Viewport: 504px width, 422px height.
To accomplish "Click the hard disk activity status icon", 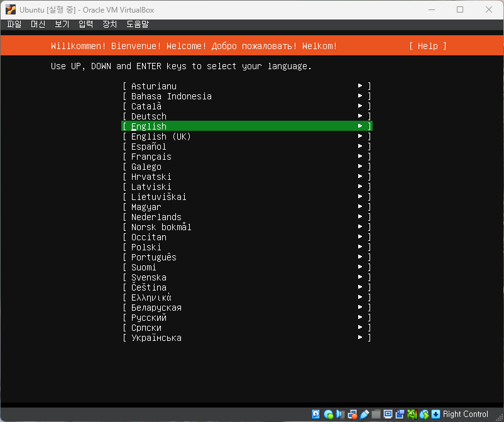I will 315,414.
